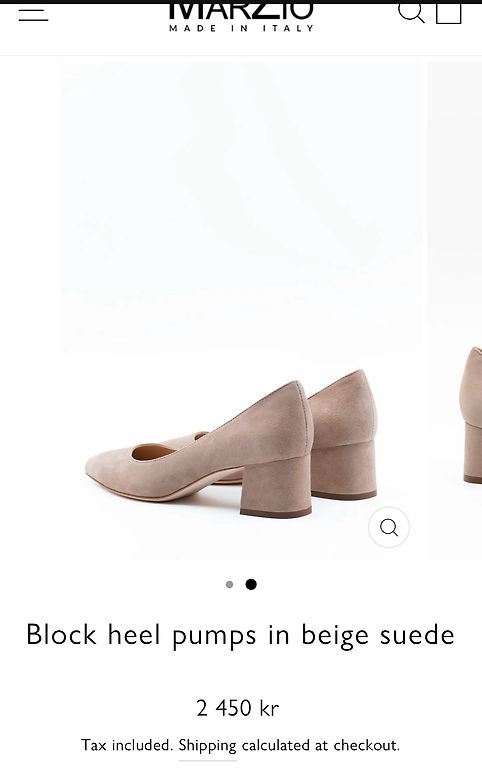Select the second active carousel dot

tap(251, 584)
